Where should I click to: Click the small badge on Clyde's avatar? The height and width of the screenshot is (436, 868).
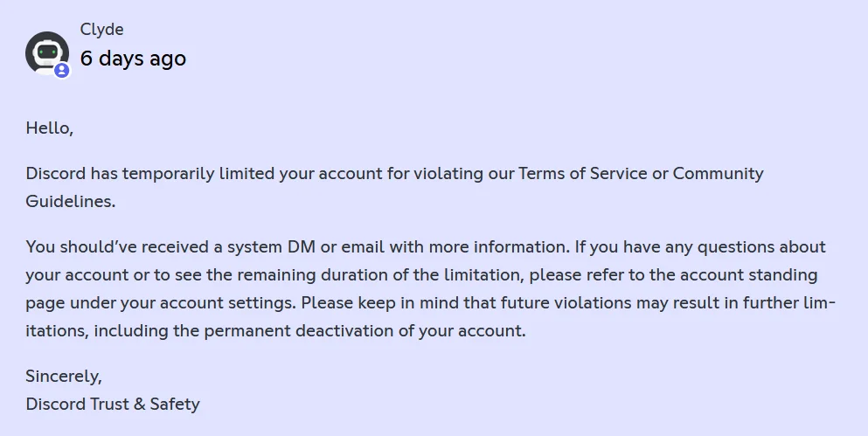tap(62, 71)
